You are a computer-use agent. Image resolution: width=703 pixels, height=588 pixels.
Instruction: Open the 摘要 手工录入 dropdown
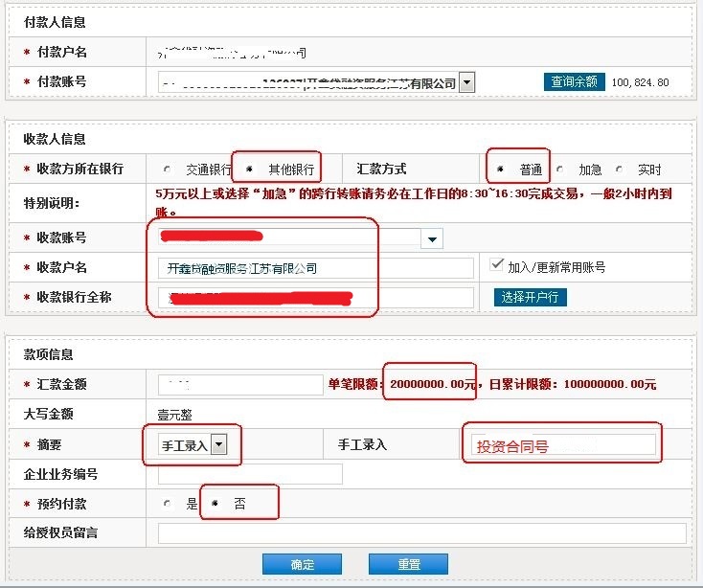click(219, 444)
